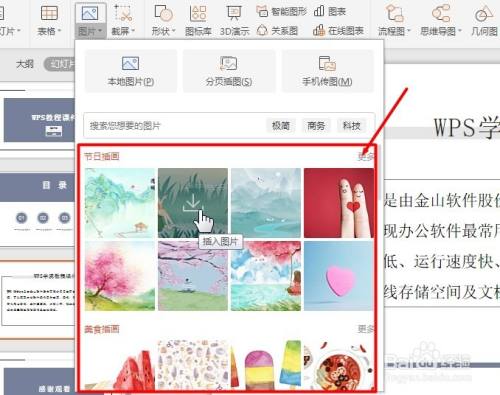The height and width of the screenshot is (395, 500).
Task: Open the white text-body slide thumbnail
Action: [38, 300]
